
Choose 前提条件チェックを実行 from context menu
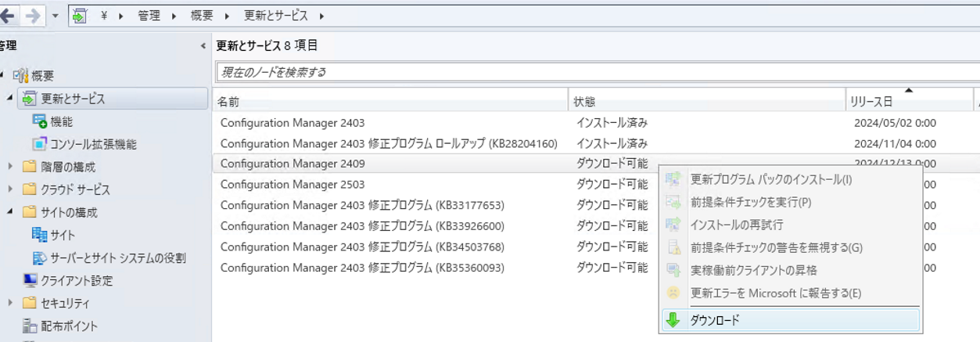click(750, 202)
